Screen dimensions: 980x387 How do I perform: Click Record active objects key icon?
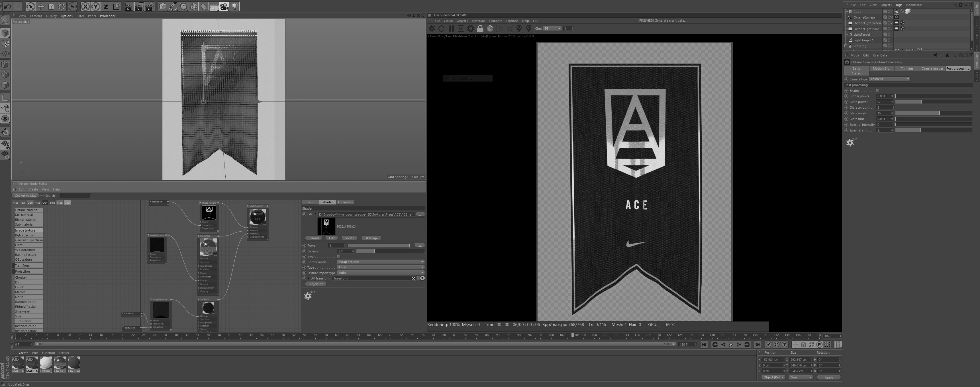(x=769, y=345)
